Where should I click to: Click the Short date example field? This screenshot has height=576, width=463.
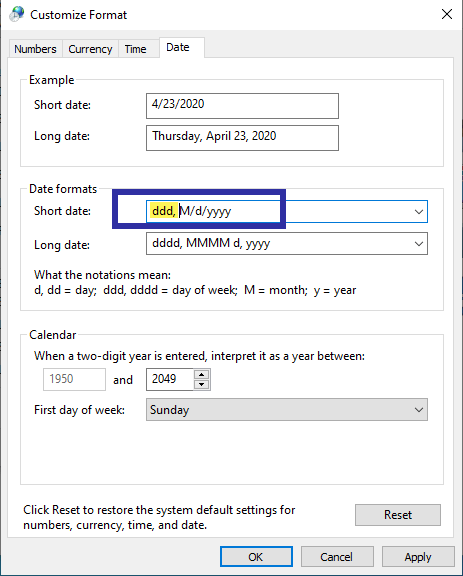tap(242, 106)
